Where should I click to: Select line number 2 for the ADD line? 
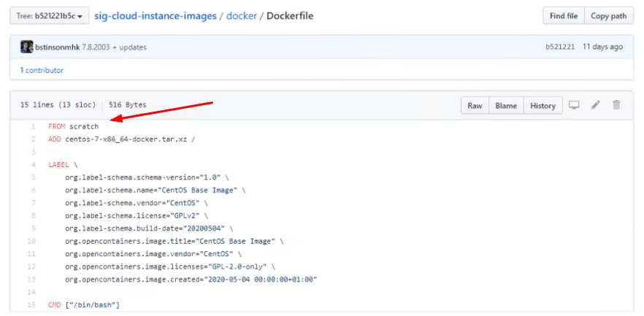tap(34, 139)
